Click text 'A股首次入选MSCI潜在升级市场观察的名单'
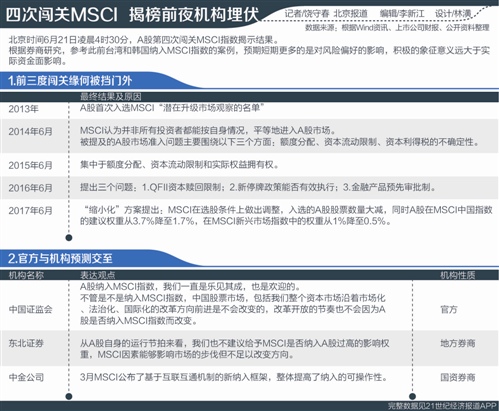This screenshot has width=499, height=411. coord(172,108)
